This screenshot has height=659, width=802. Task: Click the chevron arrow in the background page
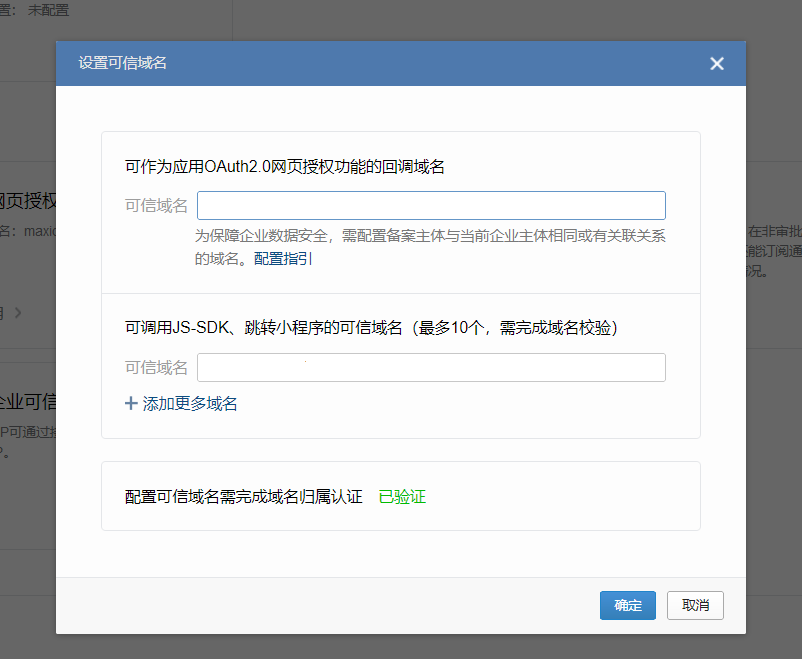point(18,313)
